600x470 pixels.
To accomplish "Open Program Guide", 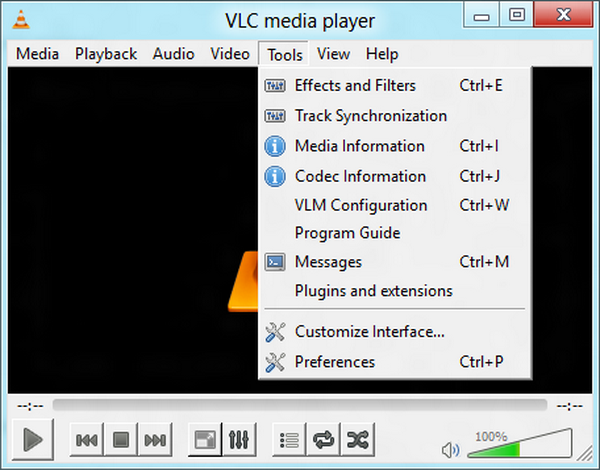I will pyautogui.click(x=395, y=233).
